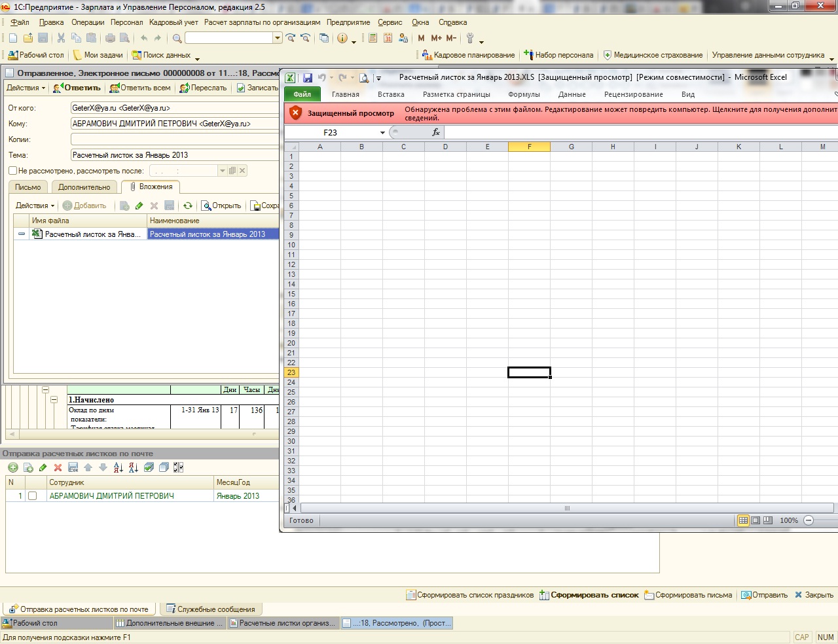Click the Cut scissors icon
This screenshot has height=644, width=838.
pyautogui.click(x=61, y=38)
